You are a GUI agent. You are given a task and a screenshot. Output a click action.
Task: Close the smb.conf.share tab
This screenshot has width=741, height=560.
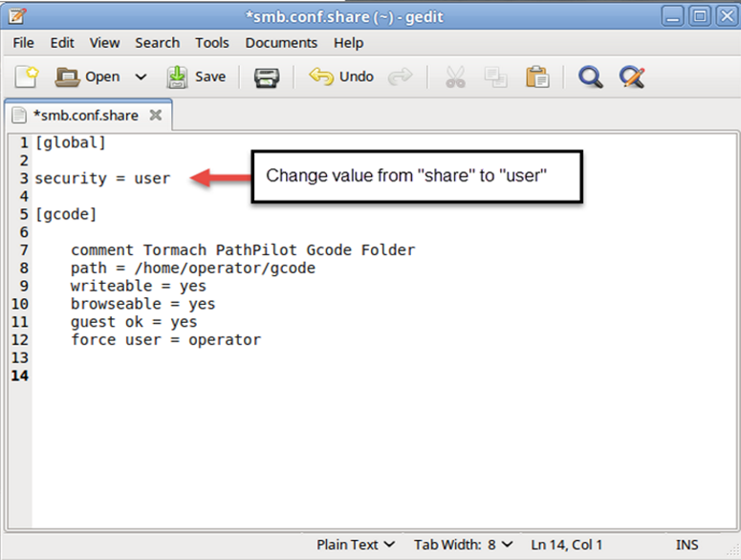click(x=155, y=116)
